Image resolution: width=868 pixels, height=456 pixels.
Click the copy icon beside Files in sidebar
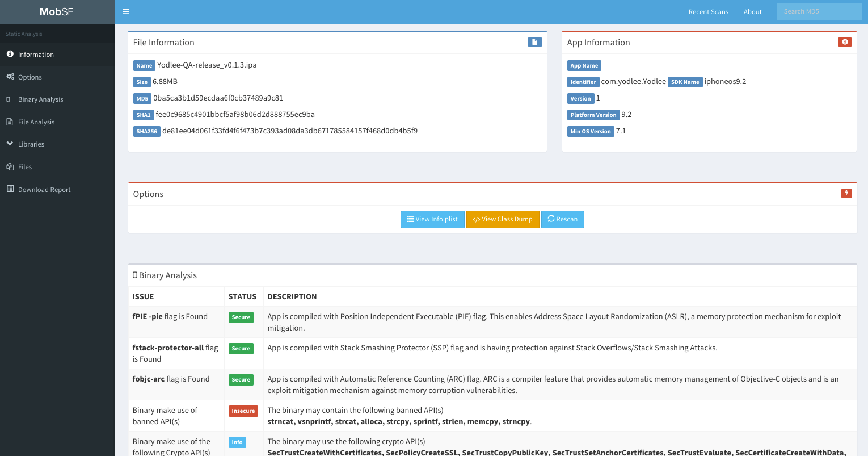[x=10, y=166]
